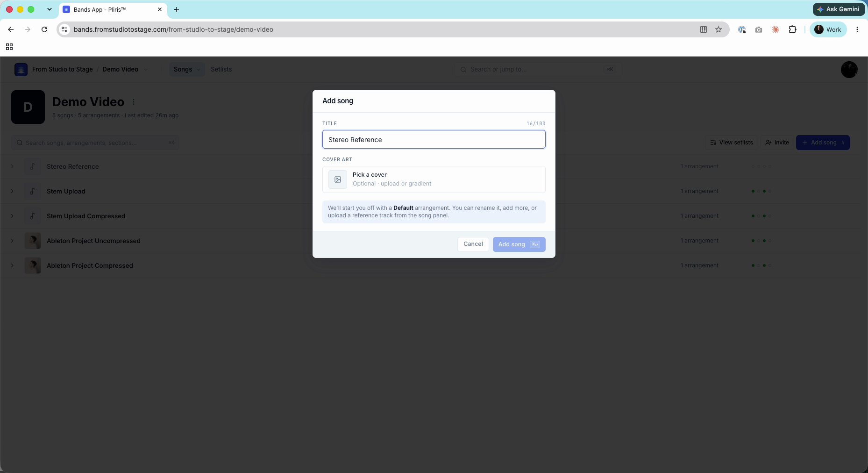
Task: Click the Demo Video D thumbnail
Action: 28,107
